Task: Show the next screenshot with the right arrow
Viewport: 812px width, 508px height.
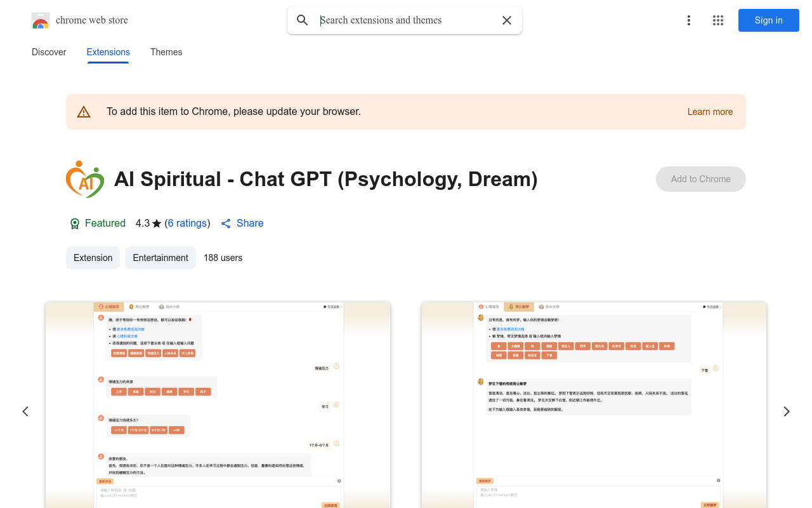Action: point(787,411)
